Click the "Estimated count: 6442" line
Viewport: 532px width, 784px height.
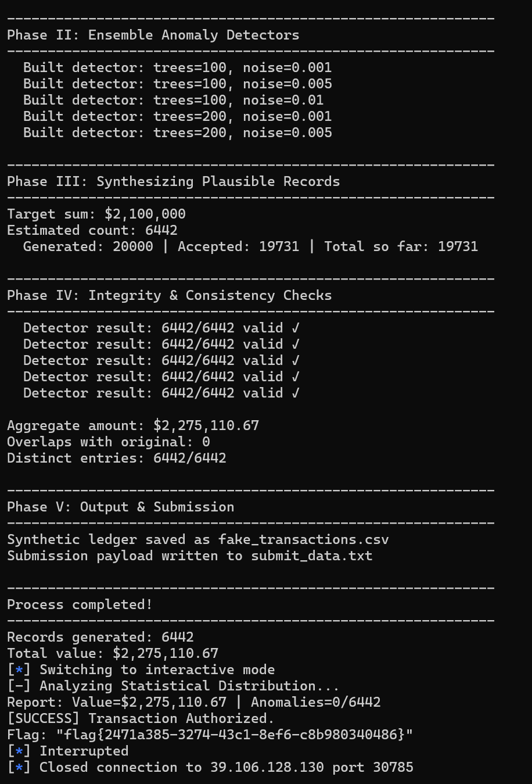[x=92, y=230]
